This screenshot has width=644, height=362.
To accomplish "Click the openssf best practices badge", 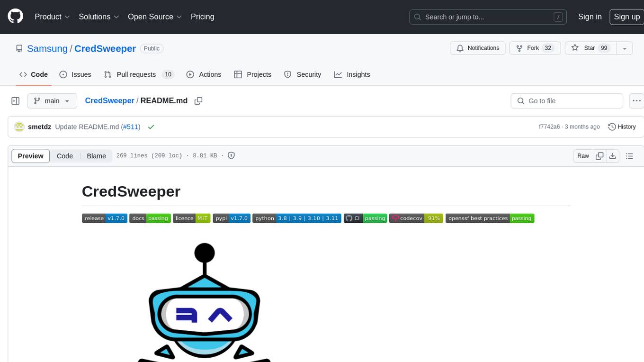I will pos(490,218).
